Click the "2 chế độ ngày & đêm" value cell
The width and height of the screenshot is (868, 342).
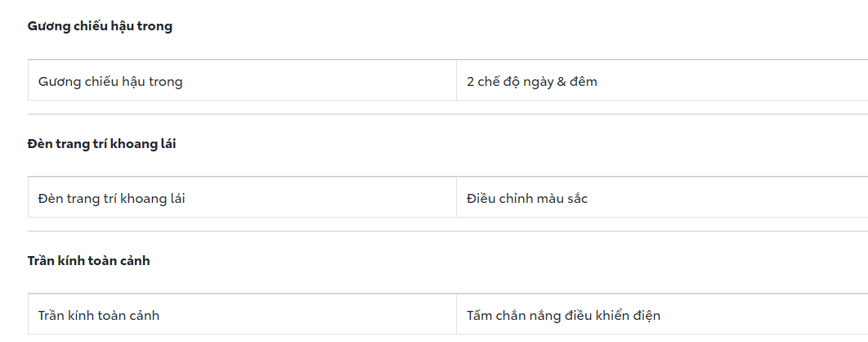point(532,82)
